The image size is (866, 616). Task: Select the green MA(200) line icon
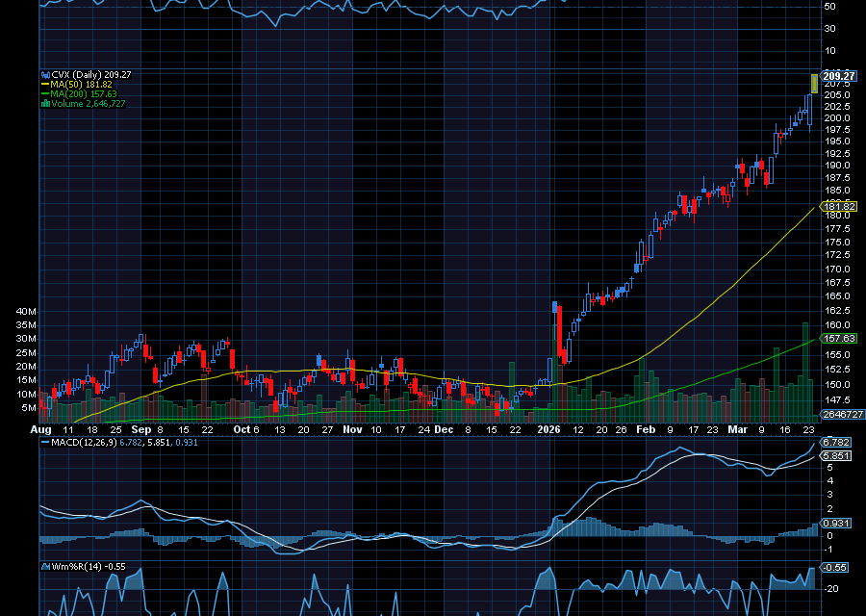44,93
